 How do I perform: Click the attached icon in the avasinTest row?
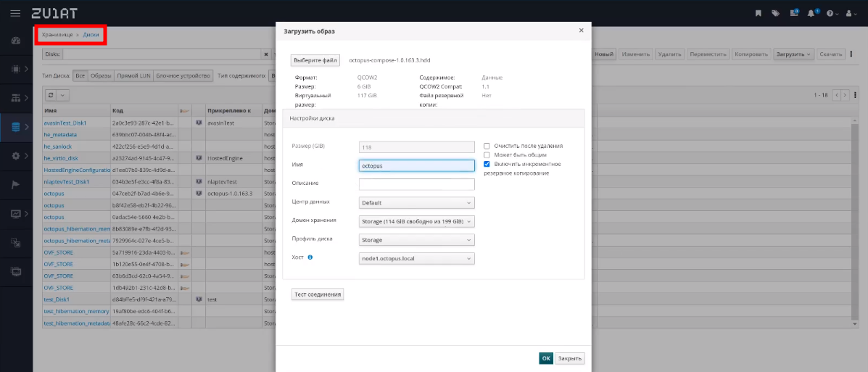(x=198, y=123)
